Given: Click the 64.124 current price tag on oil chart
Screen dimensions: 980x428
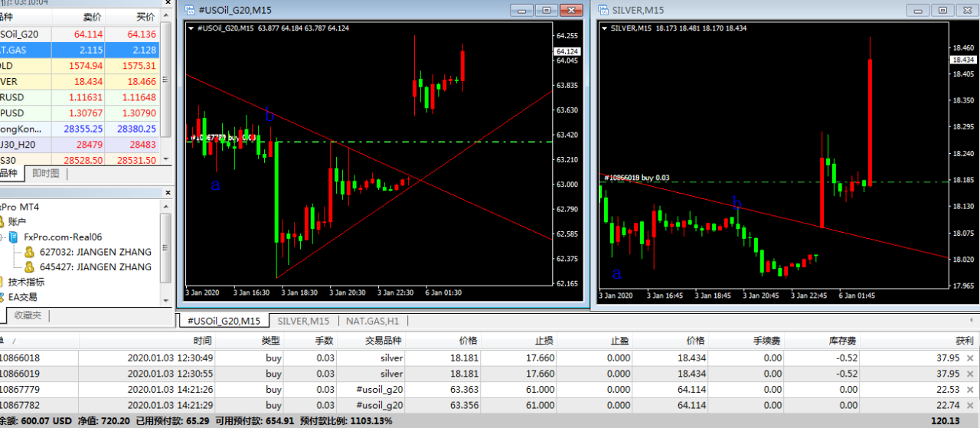Looking at the screenshot, I should tap(567, 51).
